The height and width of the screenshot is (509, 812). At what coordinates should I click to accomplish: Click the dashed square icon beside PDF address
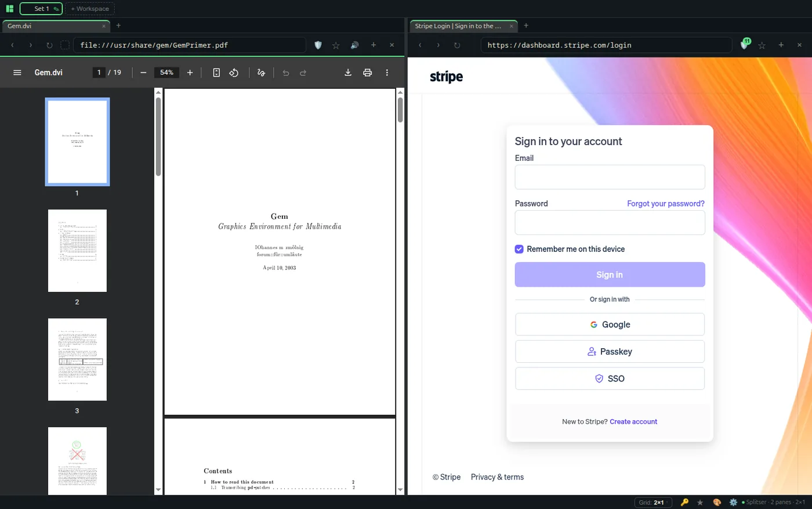pyautogui.click(x=65, y=45)
